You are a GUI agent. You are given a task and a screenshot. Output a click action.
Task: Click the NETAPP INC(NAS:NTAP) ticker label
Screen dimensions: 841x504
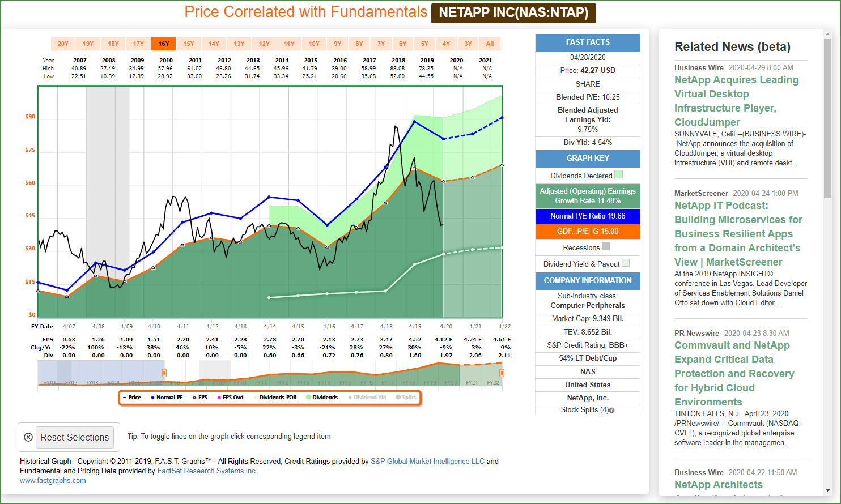[513, 12]
